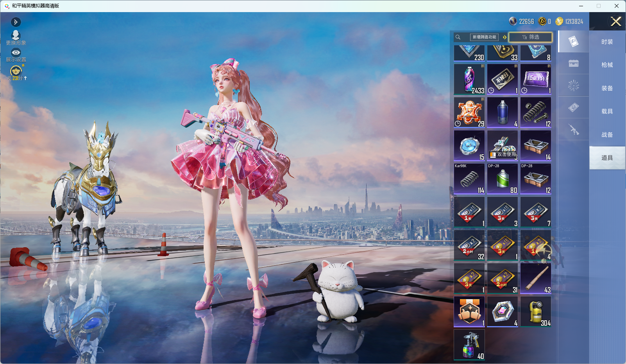The image size is (626, 364).
Task: Select the fist bump emblem item
Action: (469, 312)
